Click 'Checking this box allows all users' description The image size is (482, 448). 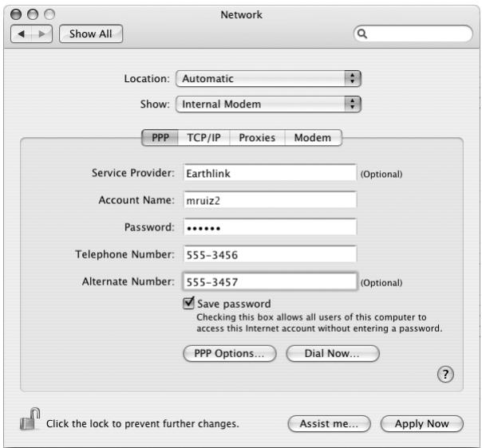coord(319,323)
